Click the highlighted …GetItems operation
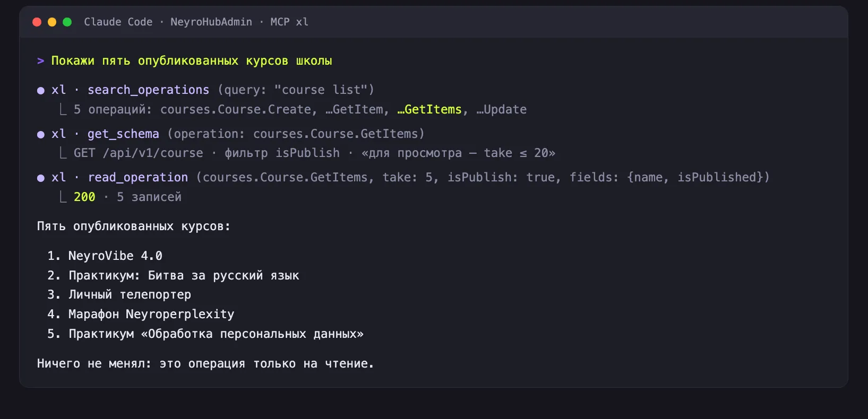 coord(429,110)
